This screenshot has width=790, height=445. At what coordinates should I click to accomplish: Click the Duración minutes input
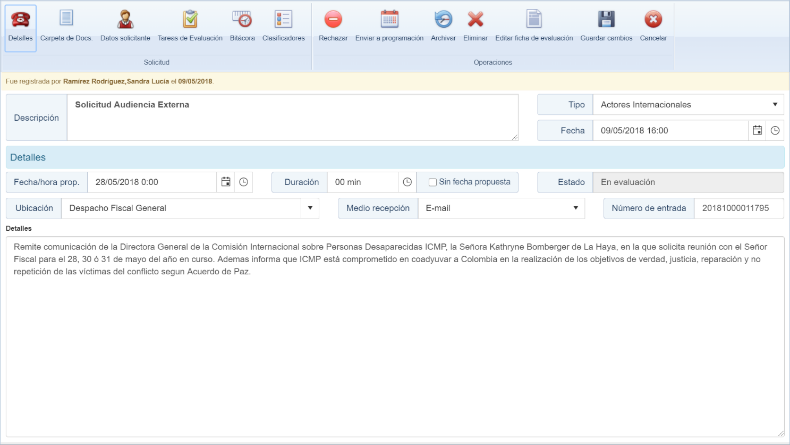pyautogui.click(x=363, y=182)
